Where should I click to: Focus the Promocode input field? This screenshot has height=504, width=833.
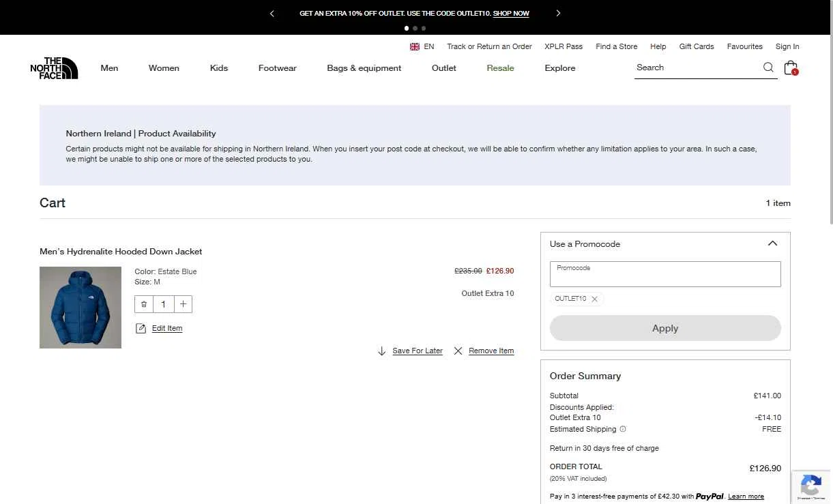click(665, 274)
